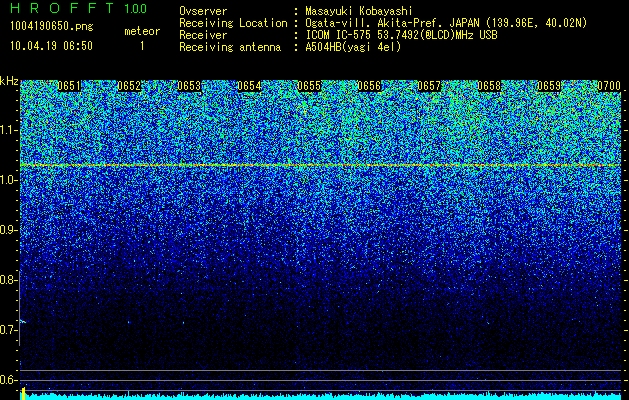Click the Receiver field label
This screenshot has height=400, width=629.
203,35
